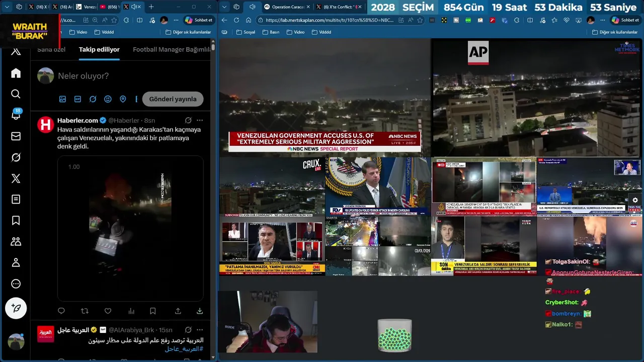Open Grok action on AlArabiya_Brk post
644x362 pixels.
click(x=188, y=330)
